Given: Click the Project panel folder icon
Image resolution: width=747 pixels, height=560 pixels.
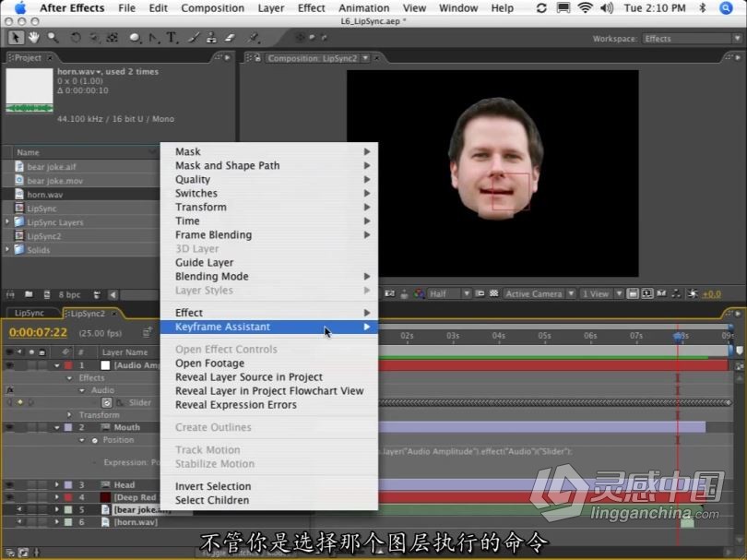Looking at the screenshot, I should point(30,294).
